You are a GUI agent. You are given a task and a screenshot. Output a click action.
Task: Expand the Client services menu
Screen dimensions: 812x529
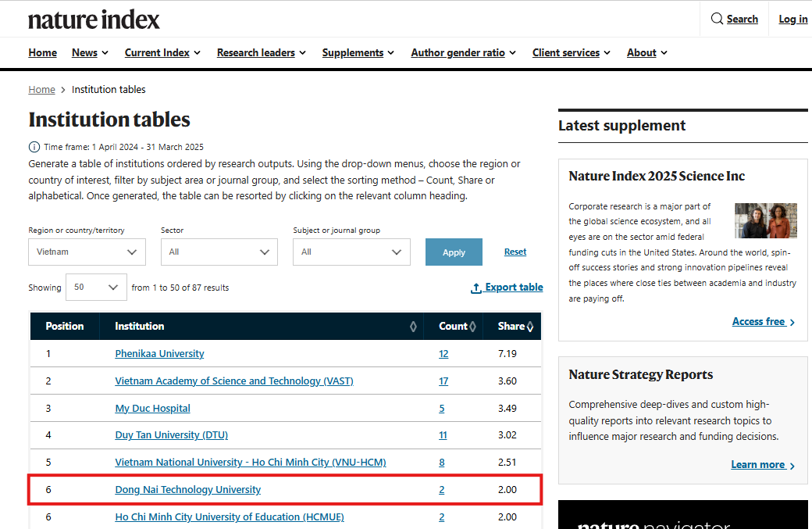[572, 53]
